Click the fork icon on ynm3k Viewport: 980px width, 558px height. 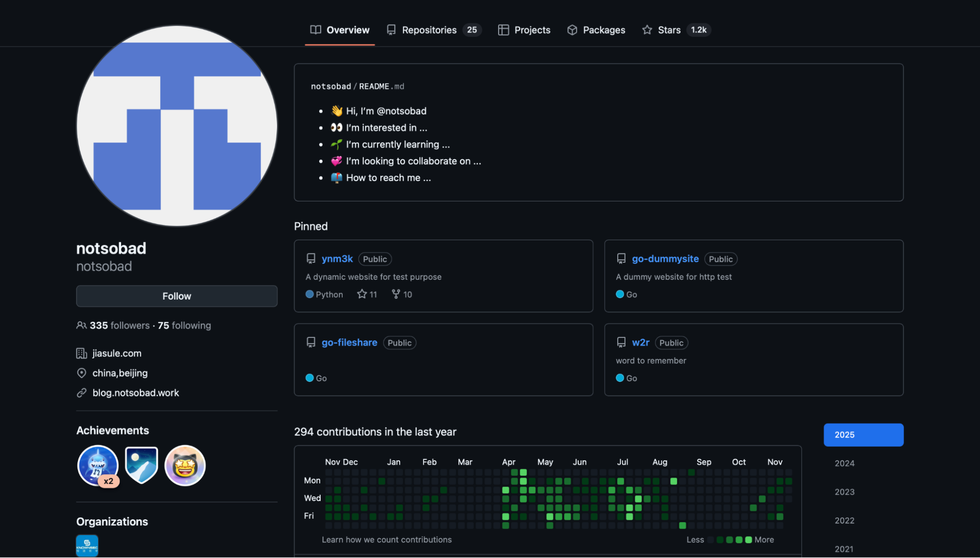click(396, 294)
